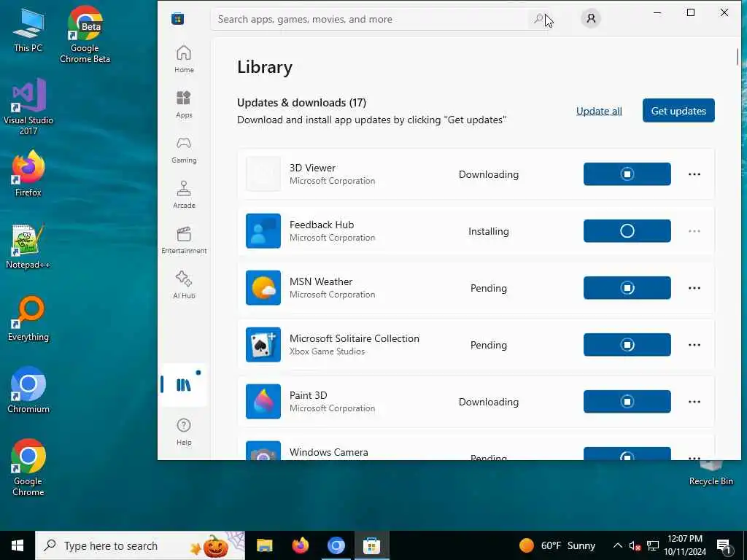Screen dimensions: 747x560
Task: Stop the MSN Weather pending update
Action: pyautogui.click(x=627, y=288)
